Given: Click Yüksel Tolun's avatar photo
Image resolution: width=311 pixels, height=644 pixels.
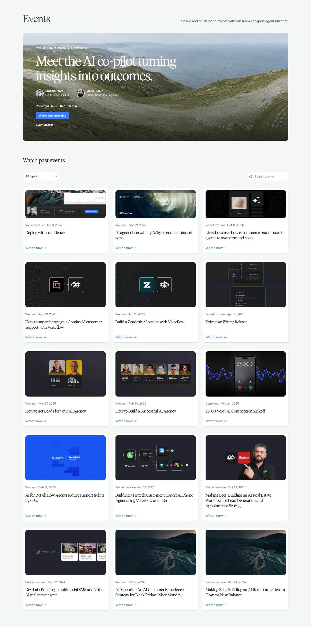Looking at the screenshot, I should pyautogui.click(x=80, y=93).
